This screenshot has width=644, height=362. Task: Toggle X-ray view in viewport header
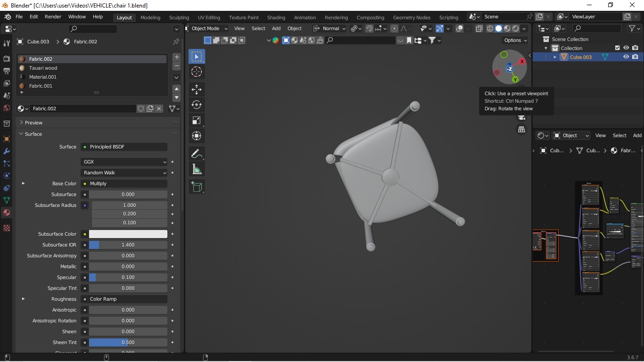click(479, 28)
